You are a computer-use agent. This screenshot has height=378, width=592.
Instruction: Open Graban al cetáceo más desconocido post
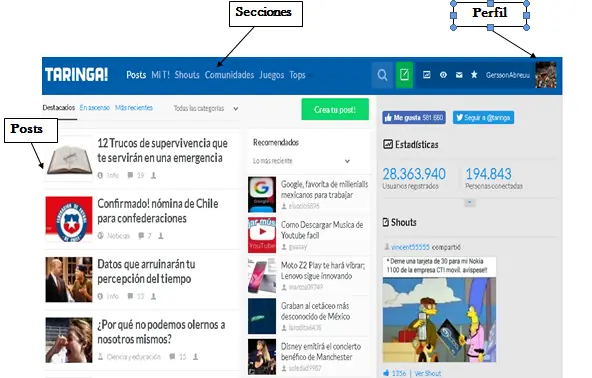[315, 311]
